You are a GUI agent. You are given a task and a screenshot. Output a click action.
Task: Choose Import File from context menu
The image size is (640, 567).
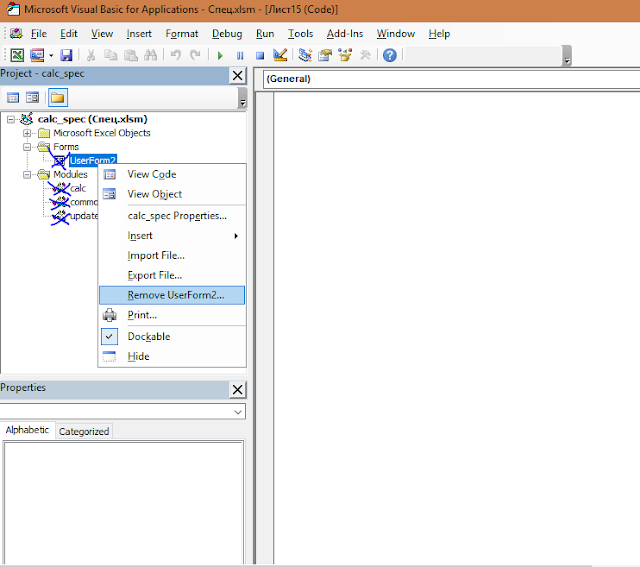[172, 256]
